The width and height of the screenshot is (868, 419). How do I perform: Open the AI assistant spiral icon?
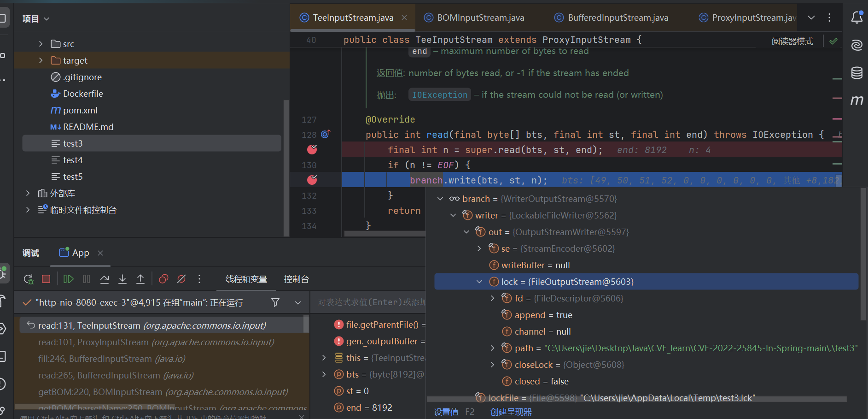pyautogui.click(x=857, y=45)
